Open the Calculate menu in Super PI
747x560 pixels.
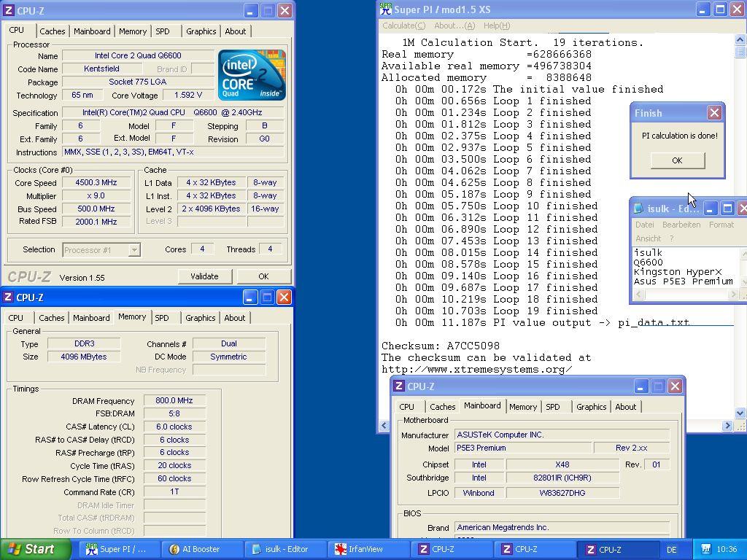pos(404,26)
